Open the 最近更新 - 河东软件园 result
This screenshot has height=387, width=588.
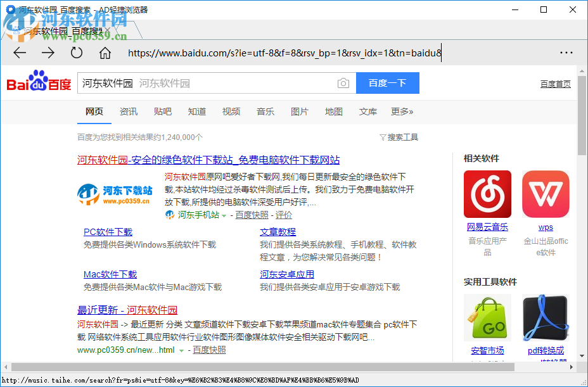click(x=127, y=310)
